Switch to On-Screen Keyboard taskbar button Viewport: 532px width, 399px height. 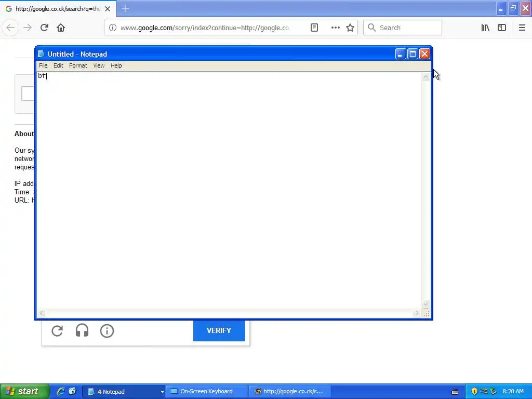tap(206, 392)
